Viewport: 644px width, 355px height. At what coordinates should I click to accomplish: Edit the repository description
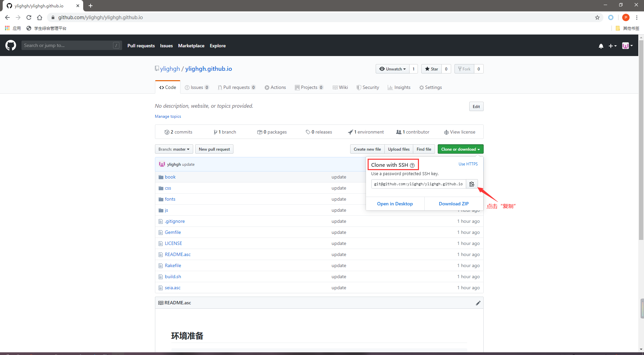tap(476, 106)
